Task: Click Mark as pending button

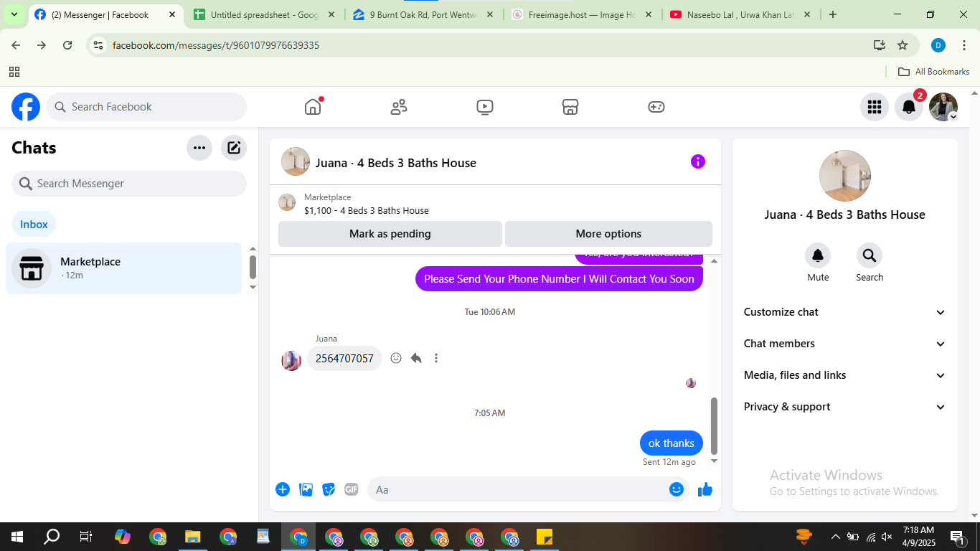Action: tap(390, 234)
